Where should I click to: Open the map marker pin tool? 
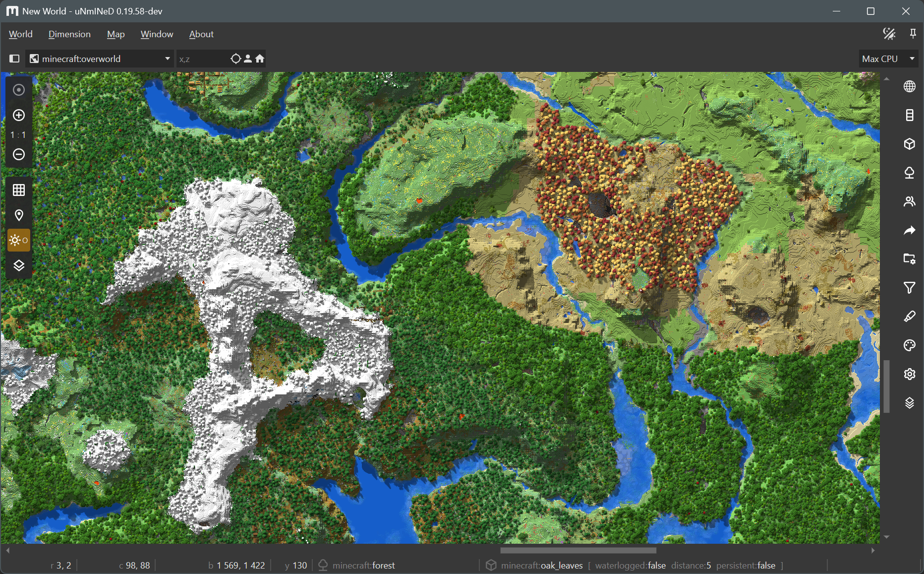19,215
